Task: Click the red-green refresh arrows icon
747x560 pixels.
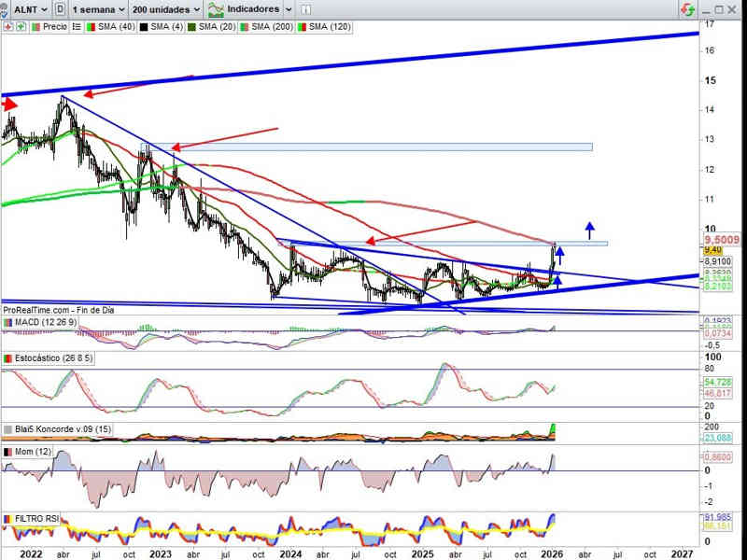Action: click(687, 9)
